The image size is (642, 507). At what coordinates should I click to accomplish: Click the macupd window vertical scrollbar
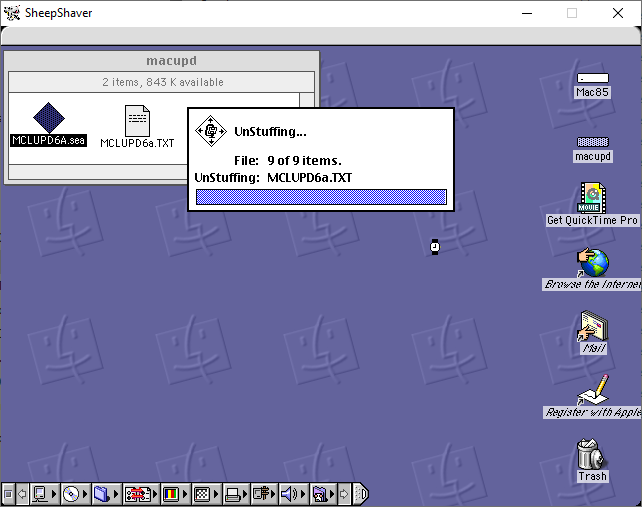[307, 101]
